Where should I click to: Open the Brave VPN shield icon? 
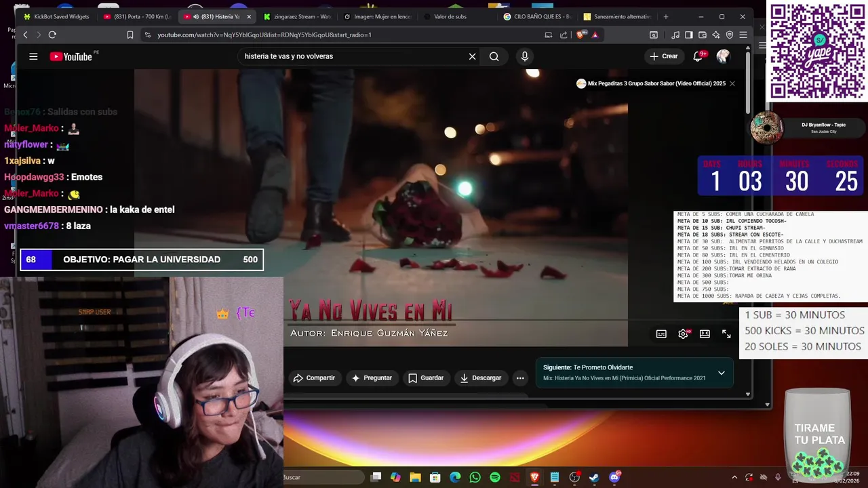[730, 35]
